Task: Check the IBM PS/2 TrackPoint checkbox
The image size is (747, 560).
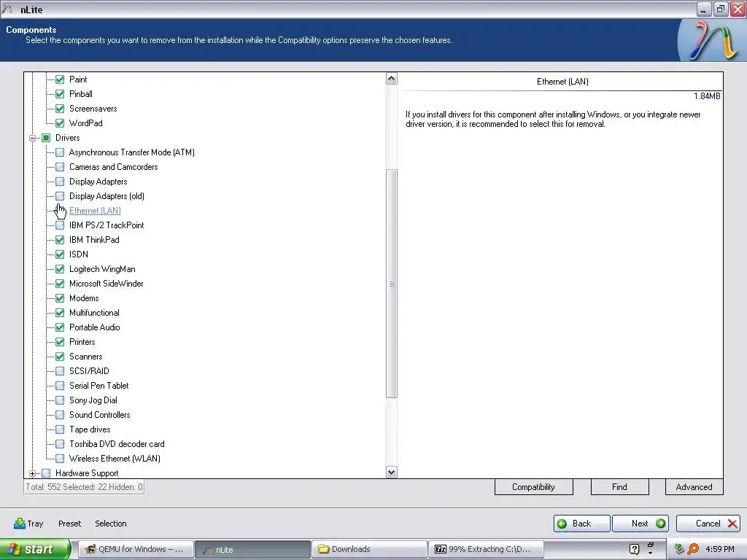Action: 60,225
